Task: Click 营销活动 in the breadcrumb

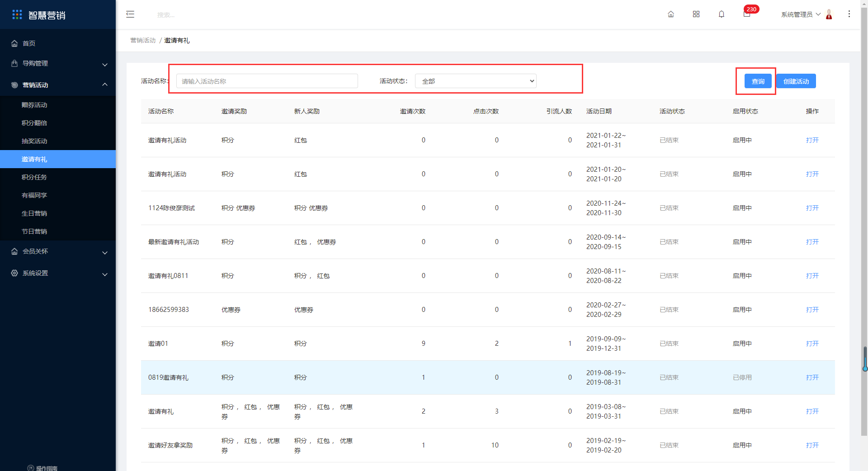Action: (x=143, y=40)
